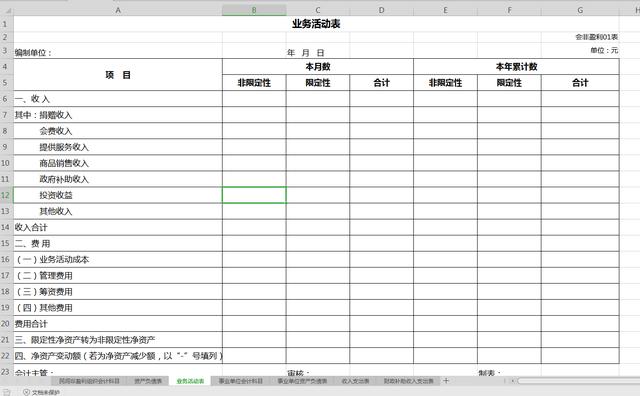The width and height of the screenshot is (640, 396).
Task: Click the （一）业务活动成本 cell
Action: tap(118, 260)
